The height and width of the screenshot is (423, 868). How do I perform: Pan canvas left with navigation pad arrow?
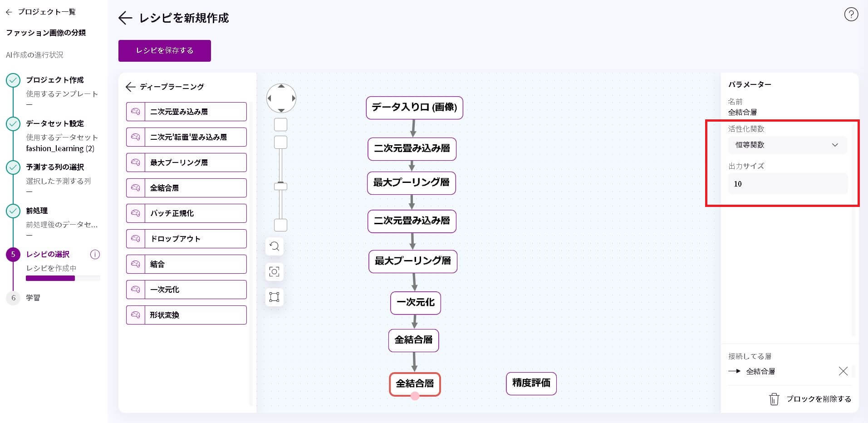(270, 98)
